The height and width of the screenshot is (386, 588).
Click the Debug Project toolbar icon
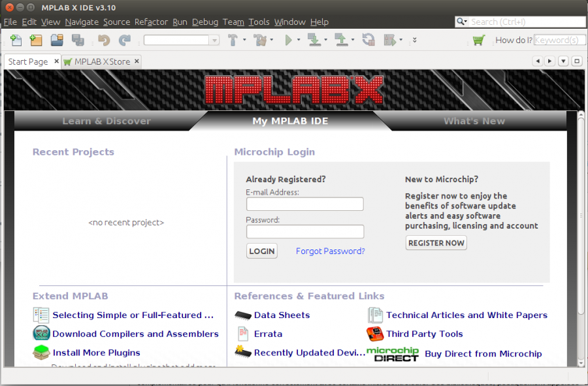click(x=390, y=40)
